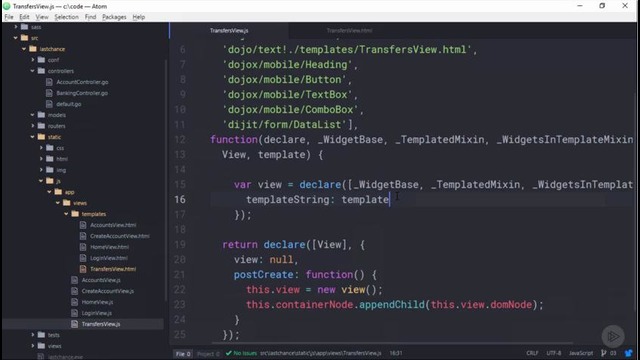
Task: Click the LoginView.js file icon
Action: click(74, 313)
